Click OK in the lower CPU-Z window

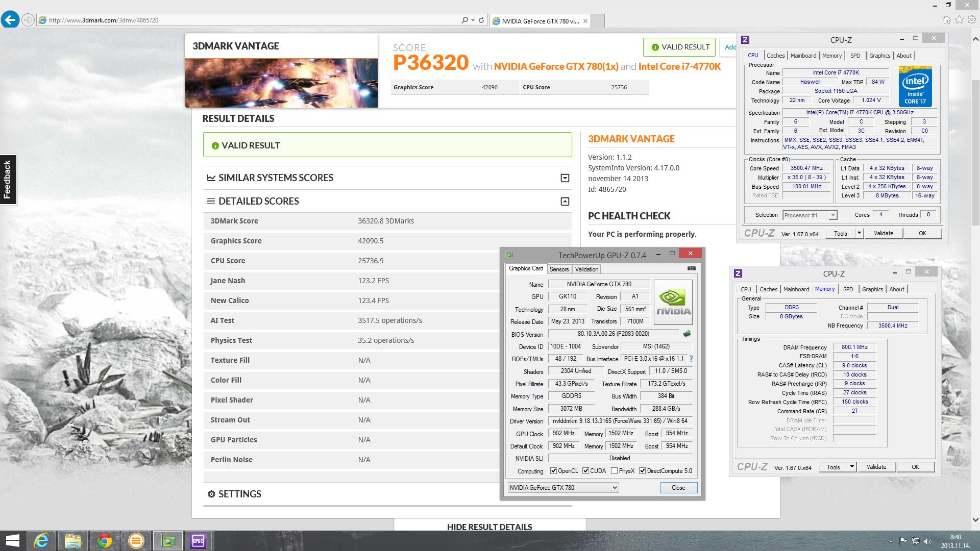pyautogui.click(x=916, y=467)
